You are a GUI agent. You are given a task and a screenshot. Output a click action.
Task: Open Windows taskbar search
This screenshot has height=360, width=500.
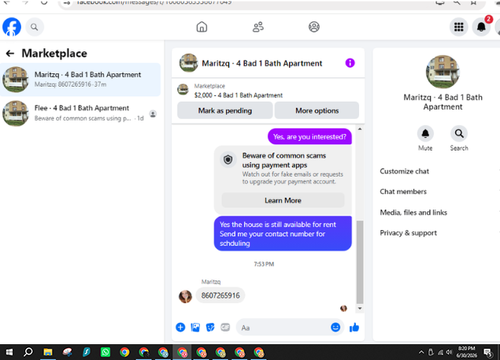28,352
